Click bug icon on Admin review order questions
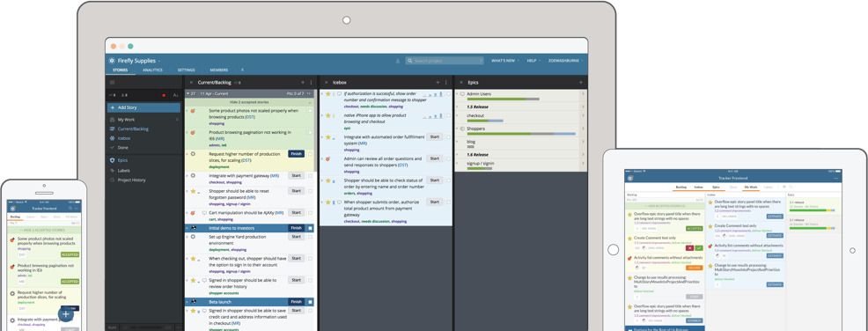Viewport: 868px width, 331px height. coord(327,158)
